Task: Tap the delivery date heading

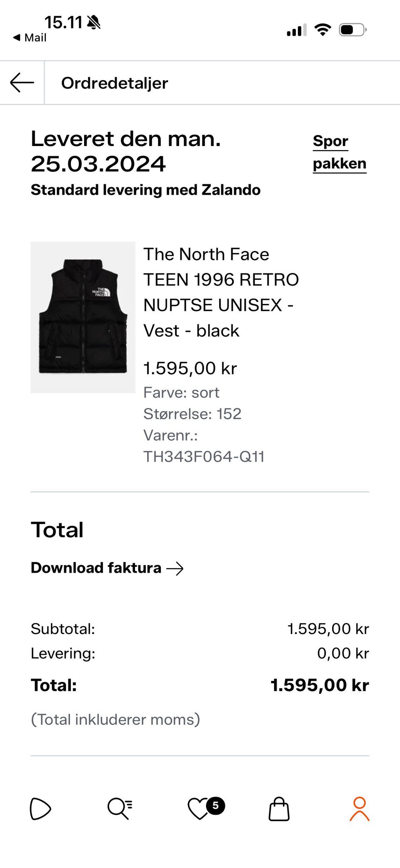Action: (126, 151)
